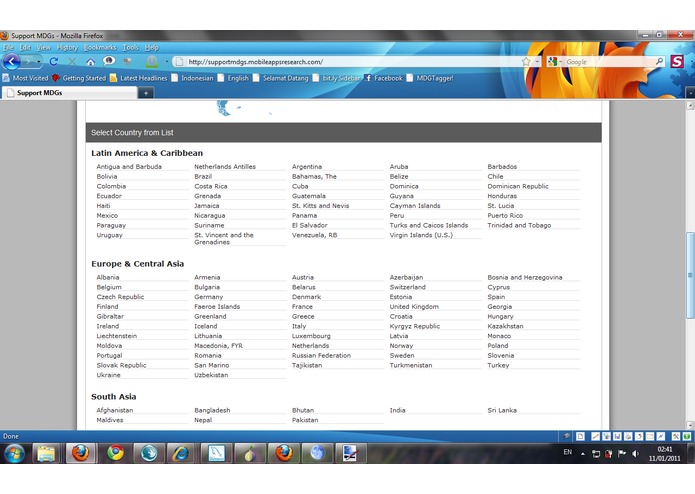Open the Selamat Datang bookmark

pos(281,78)
